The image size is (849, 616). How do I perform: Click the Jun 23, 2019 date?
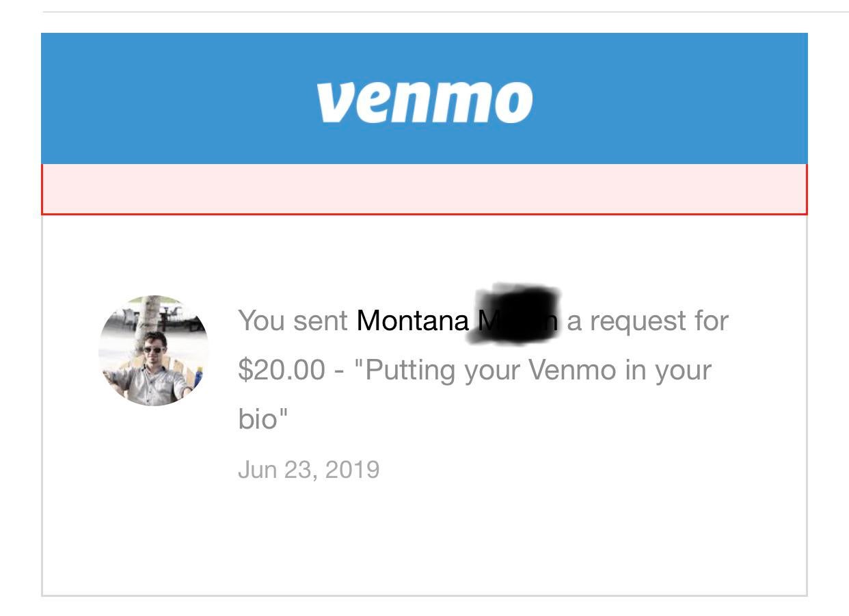point(308,470)
